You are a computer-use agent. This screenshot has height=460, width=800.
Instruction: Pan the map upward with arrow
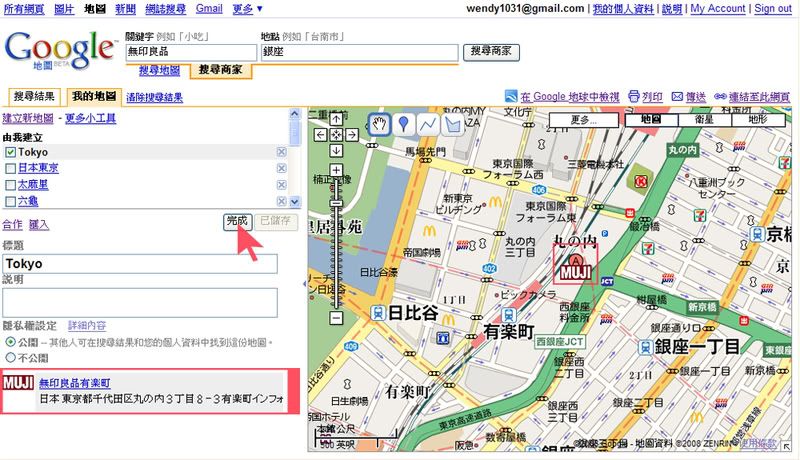[x=337, y=119]
